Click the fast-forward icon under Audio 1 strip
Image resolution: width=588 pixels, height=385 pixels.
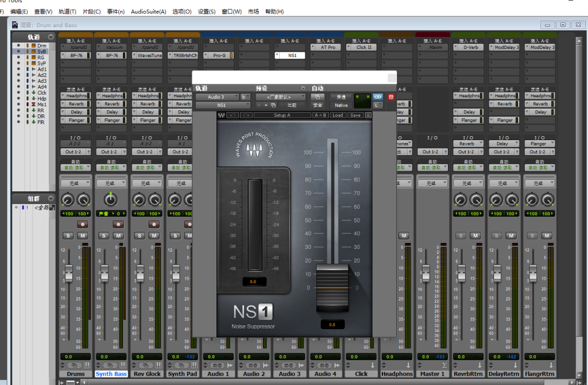230,365
